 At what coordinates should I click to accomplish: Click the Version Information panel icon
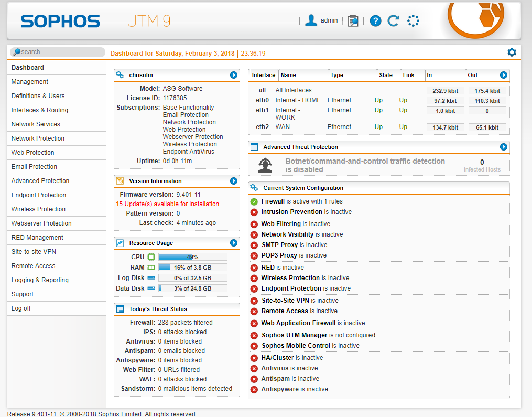pos(120,180)
